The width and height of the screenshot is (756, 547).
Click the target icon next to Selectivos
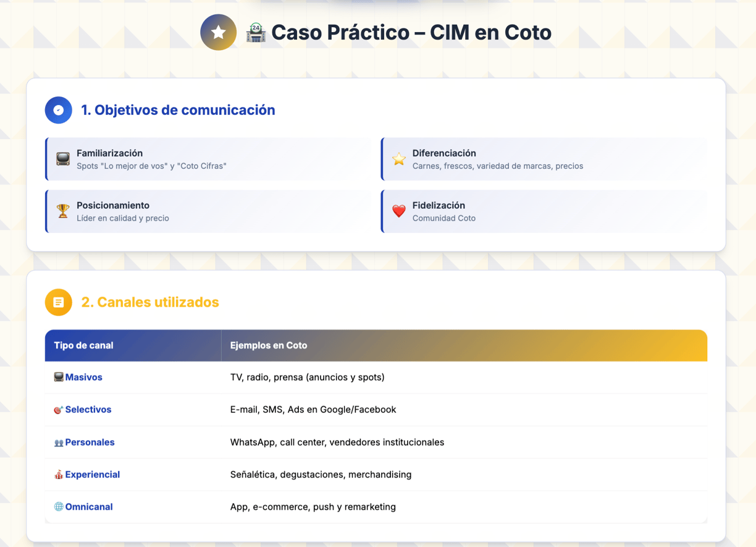59,410
